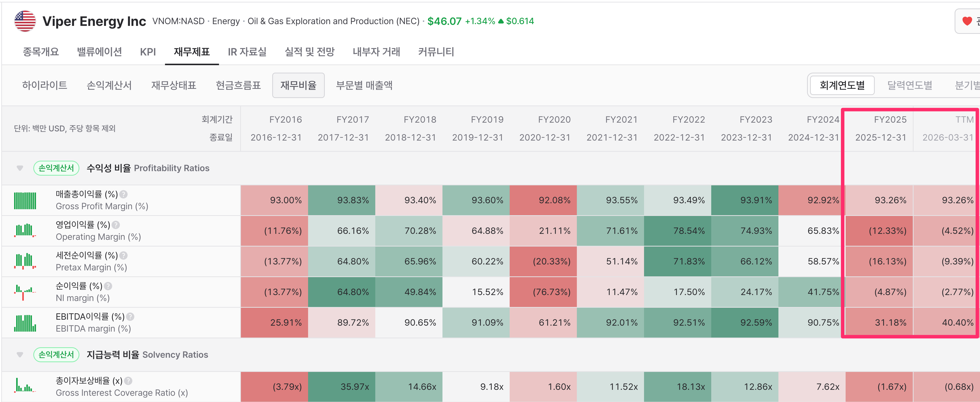
Task: Select the 재무비율 sub-tab
Action: (299, 85)
